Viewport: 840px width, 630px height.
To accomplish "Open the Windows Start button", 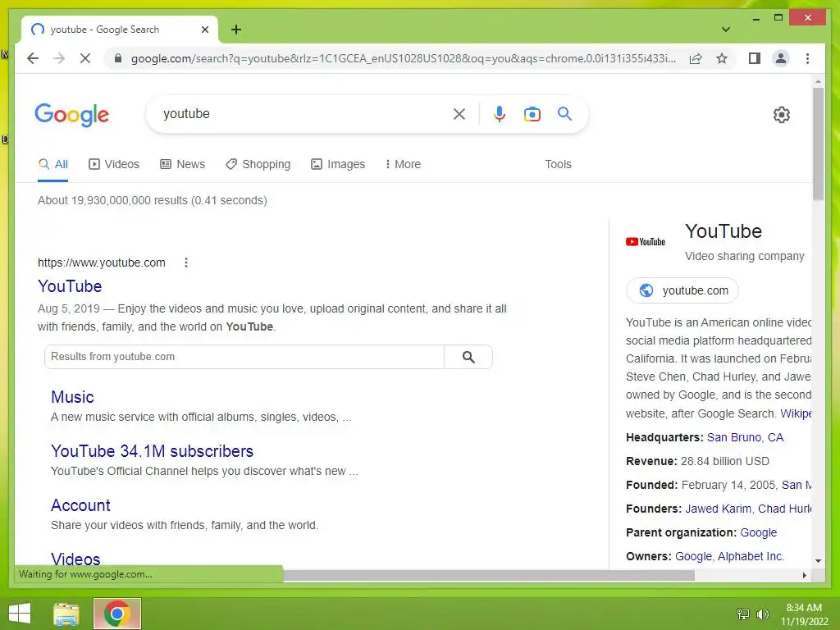I will click(x=21, y=614).
